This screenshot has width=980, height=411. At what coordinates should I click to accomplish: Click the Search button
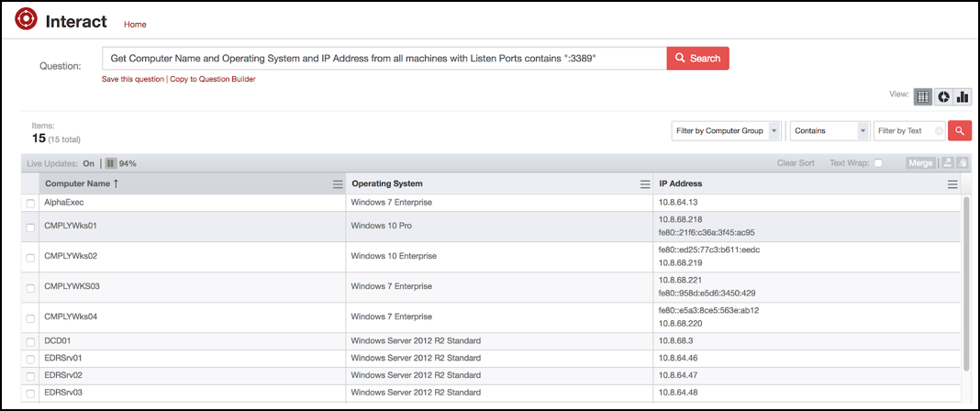698,58
